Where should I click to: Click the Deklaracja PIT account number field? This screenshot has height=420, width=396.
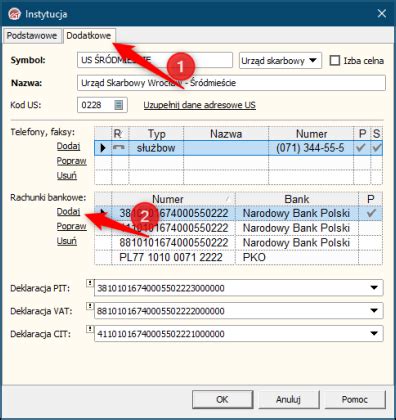coord(239,288)
